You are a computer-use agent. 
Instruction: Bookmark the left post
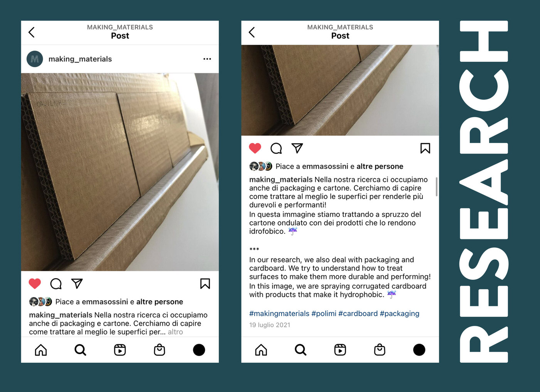click(x=205, y=284)
